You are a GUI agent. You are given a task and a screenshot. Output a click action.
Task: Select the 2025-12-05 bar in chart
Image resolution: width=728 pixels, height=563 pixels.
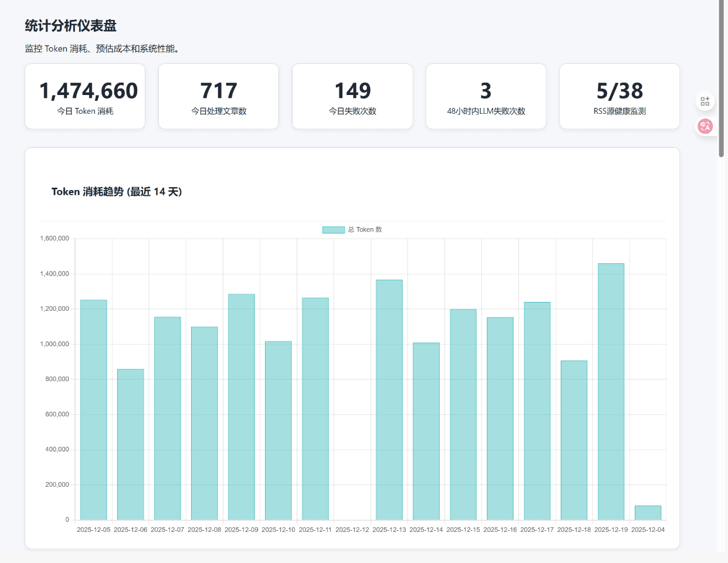click(94, 410)
